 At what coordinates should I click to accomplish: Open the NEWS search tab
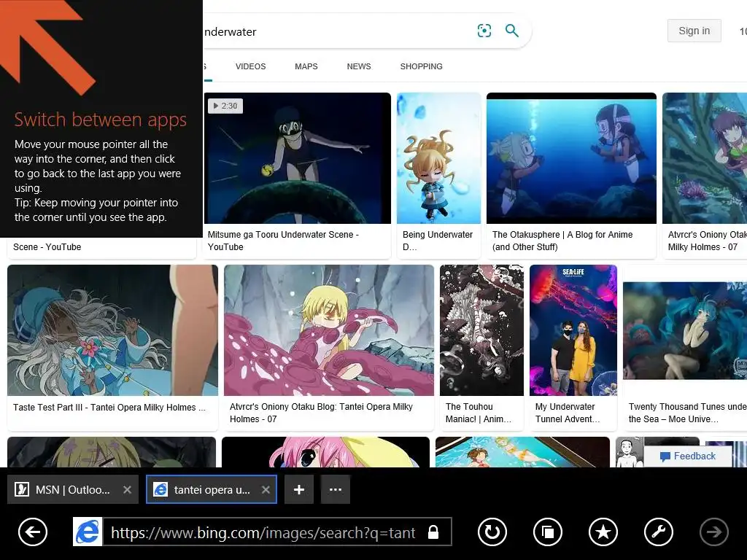359,66
